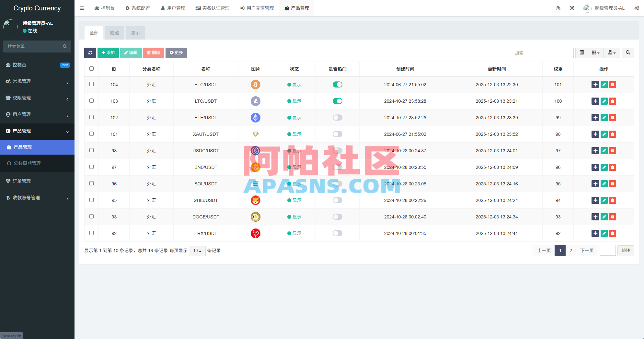Click the refresh table button
The height and width of the screenshot is (339, 644).
pyautogui.click(x=90, y=53)
